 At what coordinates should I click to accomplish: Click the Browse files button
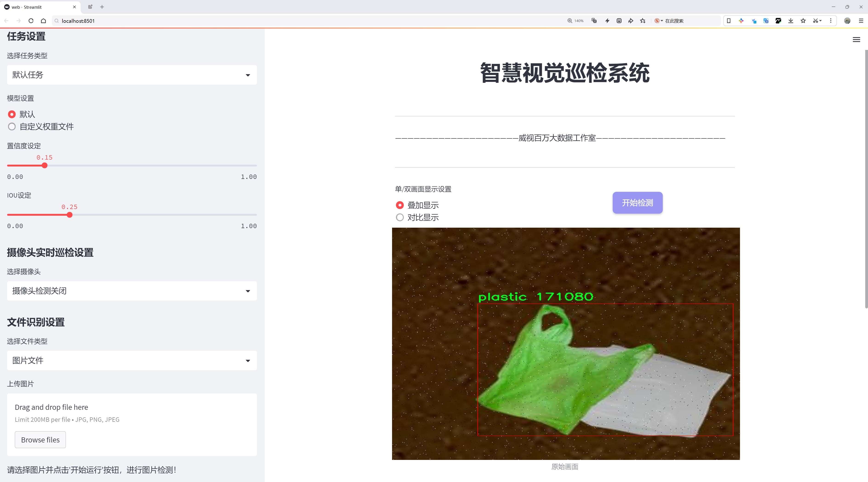click(x=40, y=439)
